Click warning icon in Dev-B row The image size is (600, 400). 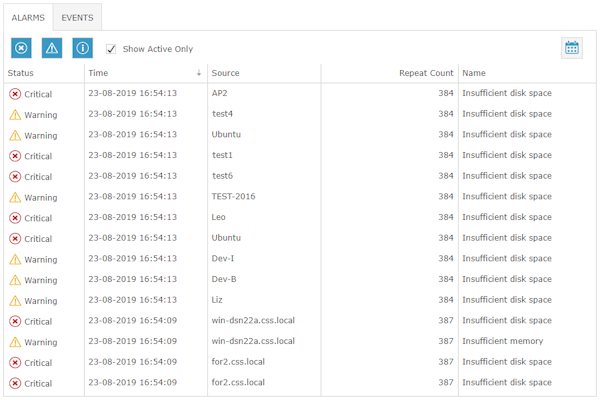point(15,280)
